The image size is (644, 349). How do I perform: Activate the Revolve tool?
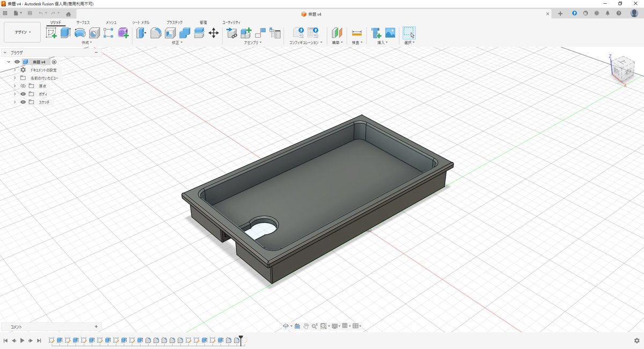[80, 33]
